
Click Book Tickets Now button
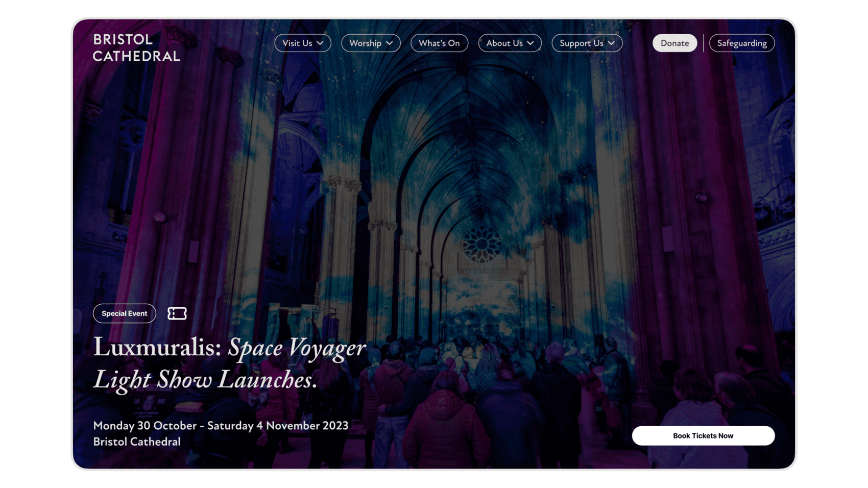[x=703, y=435]
